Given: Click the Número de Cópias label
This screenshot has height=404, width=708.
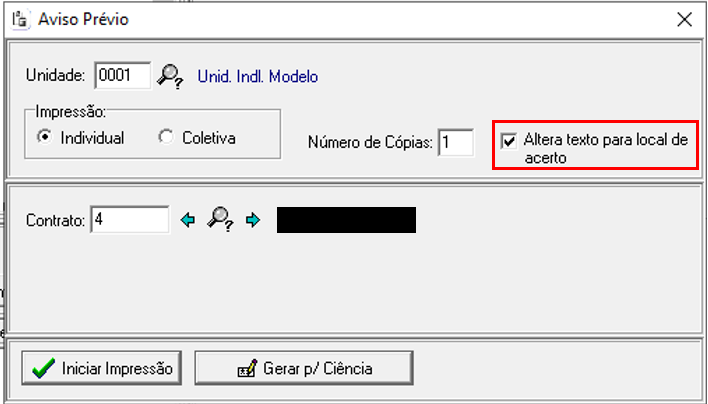Looking at the screenshot, I should coord(370,143).
